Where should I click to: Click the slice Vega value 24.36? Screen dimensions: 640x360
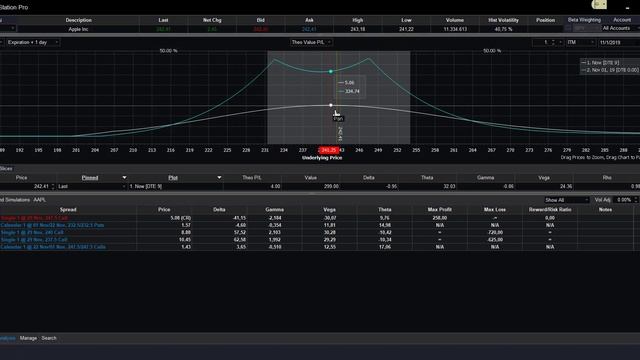point(566,187)
